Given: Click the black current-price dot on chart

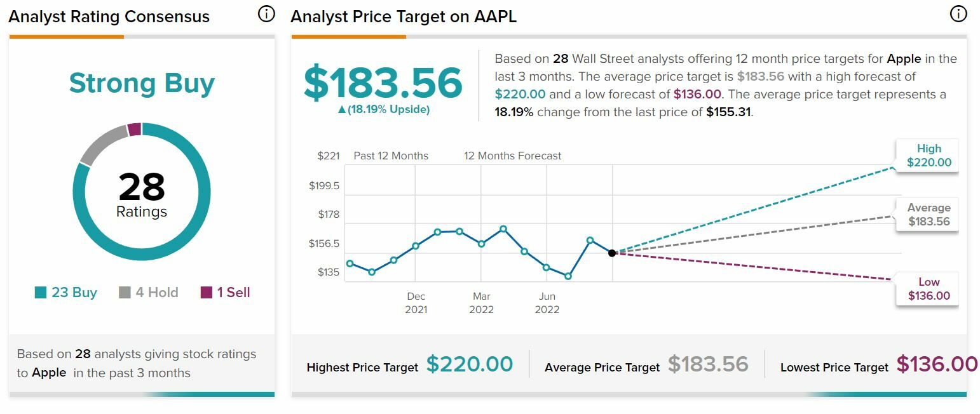Looking at the screenshot, I should point(612,253).
